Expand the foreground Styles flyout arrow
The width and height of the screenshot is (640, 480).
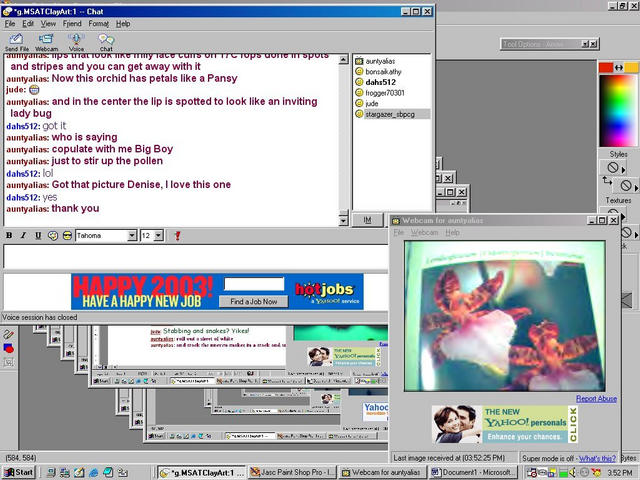pyautogui.click(x=623, y=169)
